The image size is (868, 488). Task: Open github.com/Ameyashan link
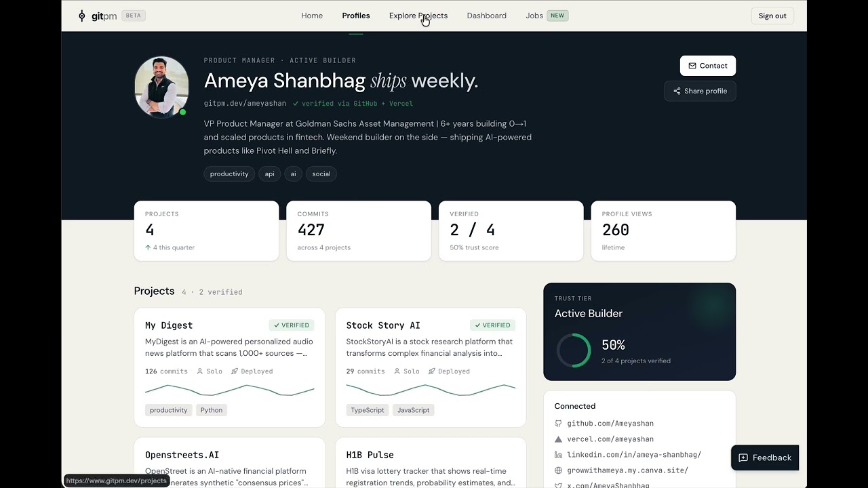tap(610, 424)
